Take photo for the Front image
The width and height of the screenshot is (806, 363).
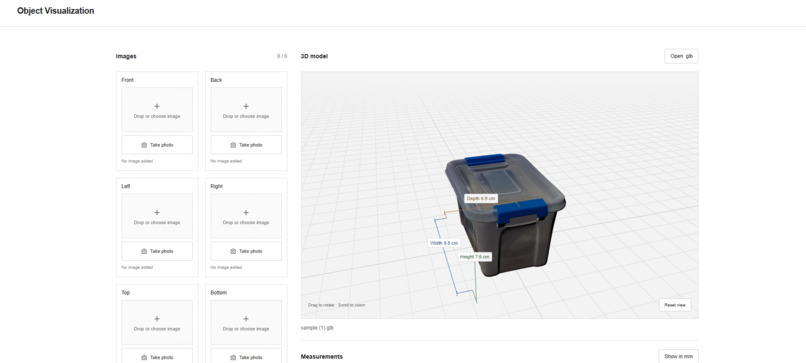(157, 145)
